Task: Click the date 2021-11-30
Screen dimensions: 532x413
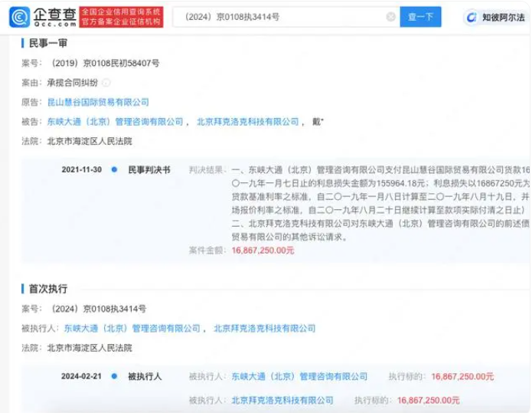Action: 81,170
